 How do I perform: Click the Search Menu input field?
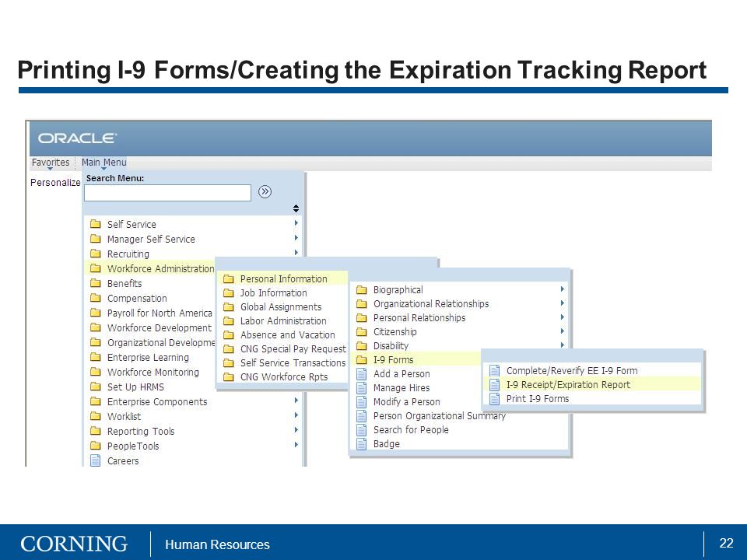point(167,193)
